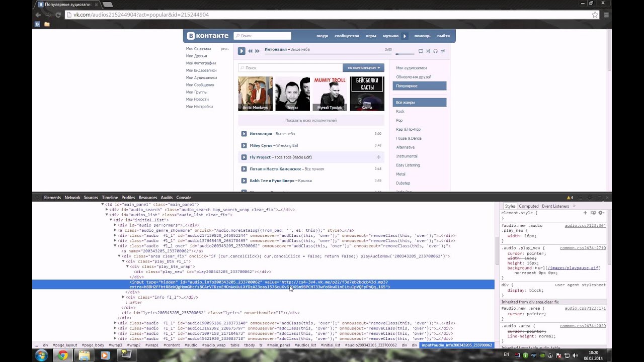644x362 pixels.
Task: Toggle repeat in the audio player
Action: point(421,51)
